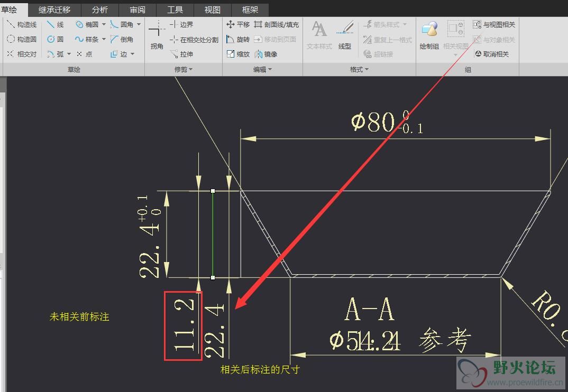Click 在相交处分割 divide at intersection
568x392 pixels.
pos(194,40)
